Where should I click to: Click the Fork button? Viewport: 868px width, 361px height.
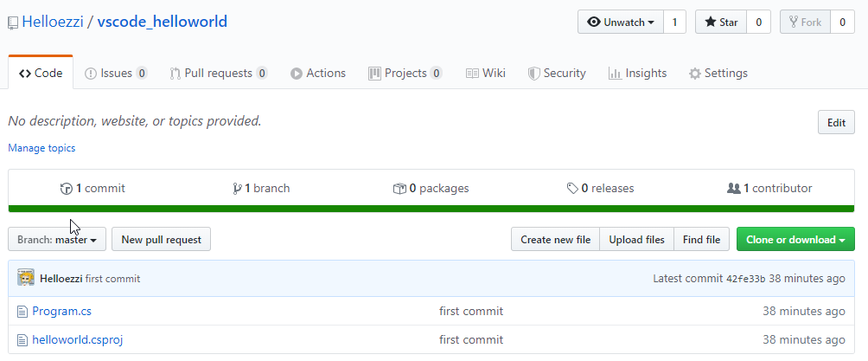(x=805, y=23)
